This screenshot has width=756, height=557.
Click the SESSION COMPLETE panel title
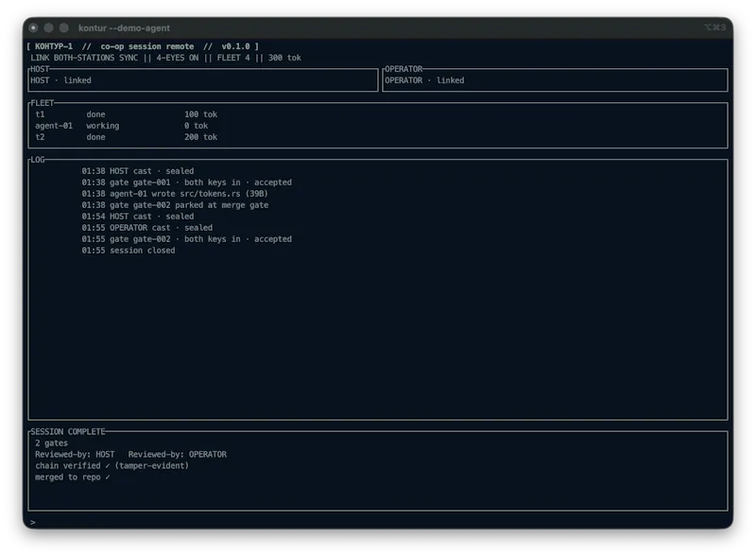(x=68, y=431)
